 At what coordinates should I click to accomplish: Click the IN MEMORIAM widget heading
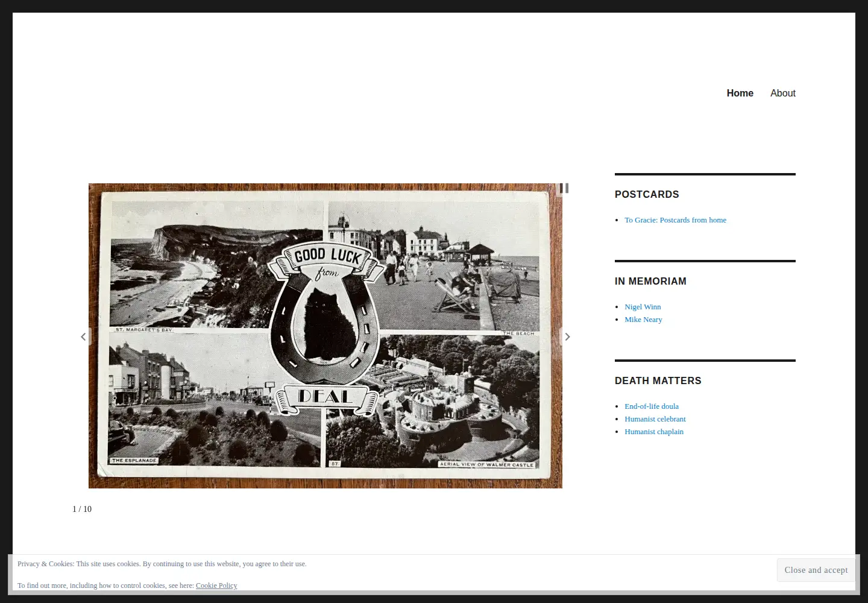(x=650, y=281)
